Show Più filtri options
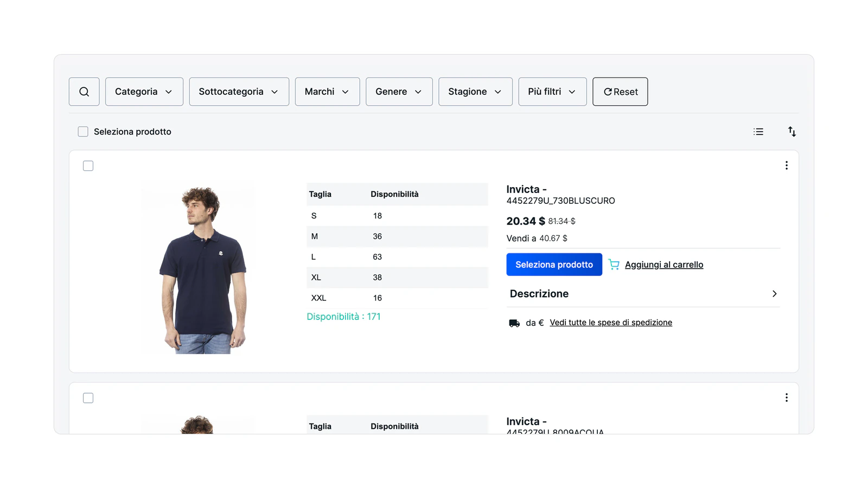 (553, 92)
